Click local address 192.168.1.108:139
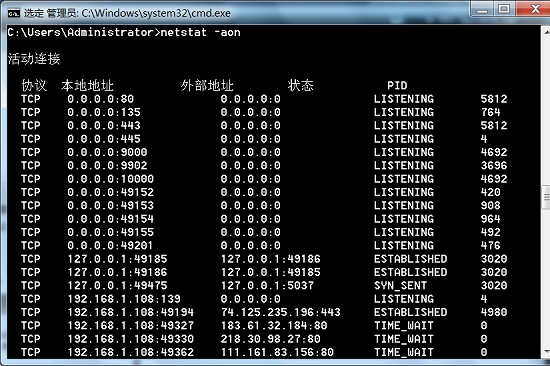This screenshot has width=550, height=366. [x=124, y=299]
